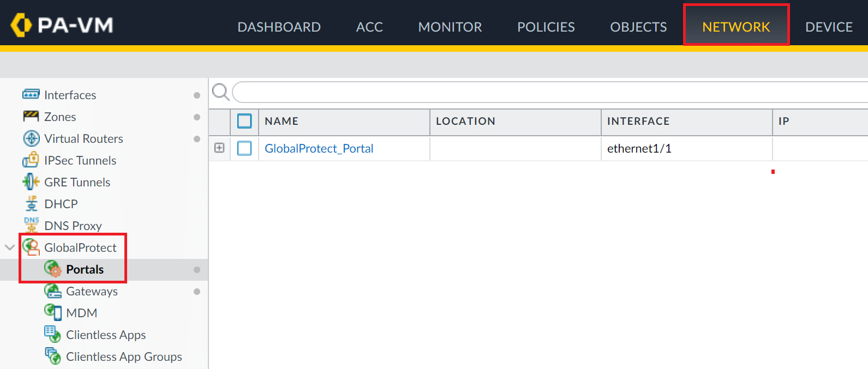The width and height of the screenshot is (868, 369).
Task: Collapse the GlobalProtect tree node
Action: click(x=9, y=247)
